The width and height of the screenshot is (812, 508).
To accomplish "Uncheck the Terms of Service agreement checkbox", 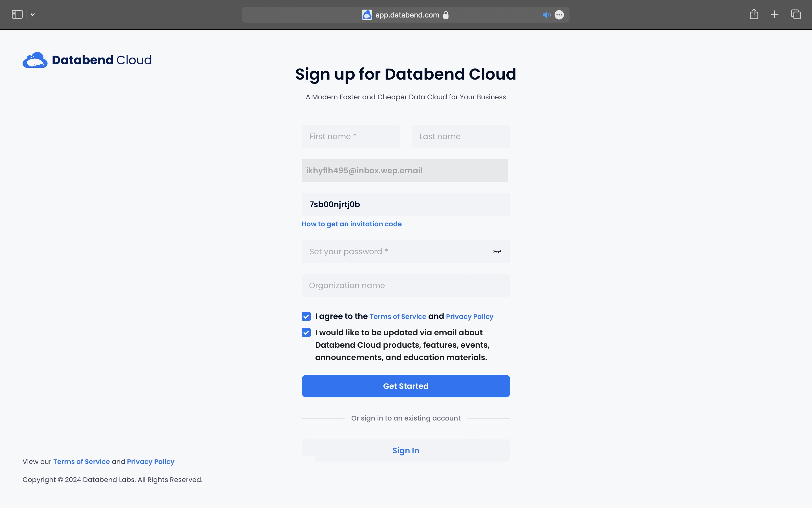I will point(306,316).
